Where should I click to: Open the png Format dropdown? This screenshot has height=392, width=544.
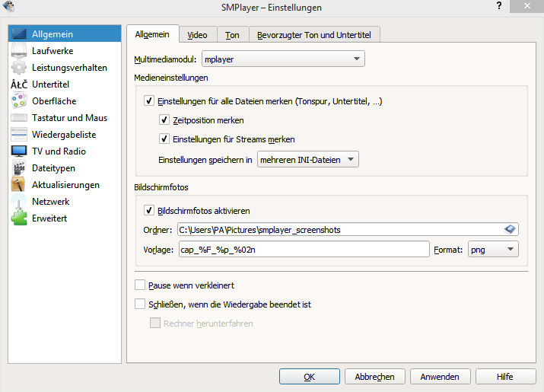pyautogui.click(x=492, y=250)
